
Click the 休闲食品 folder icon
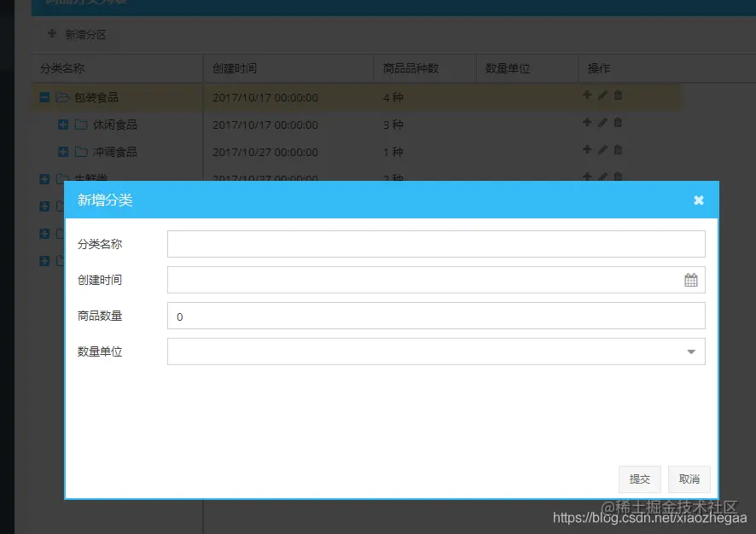[x=81, y=125]
